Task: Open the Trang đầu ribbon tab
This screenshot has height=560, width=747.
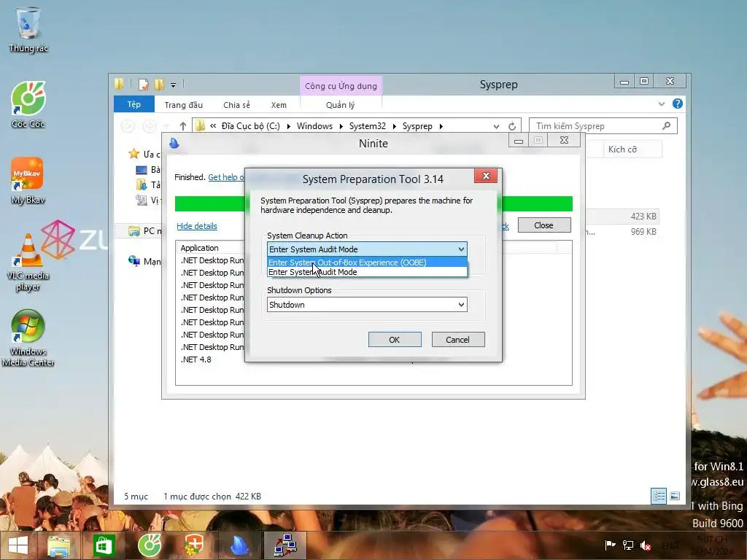Action: (183, 105)
